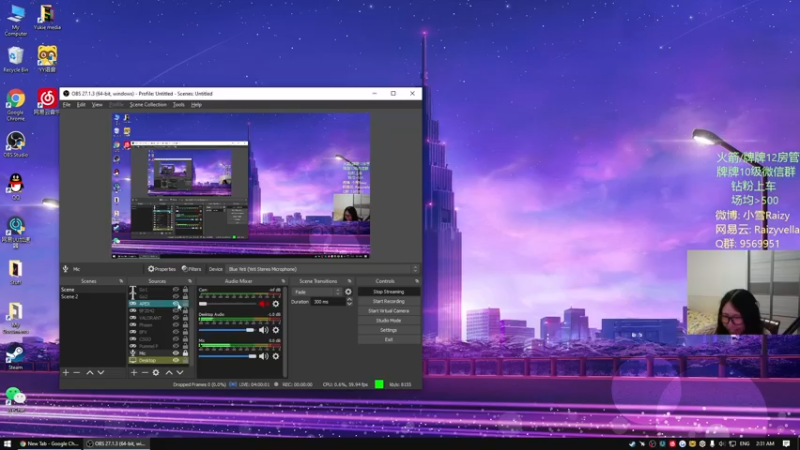Open the Tools menu in OBS
The height and width of the screenshot is (450, 800).
179,105
